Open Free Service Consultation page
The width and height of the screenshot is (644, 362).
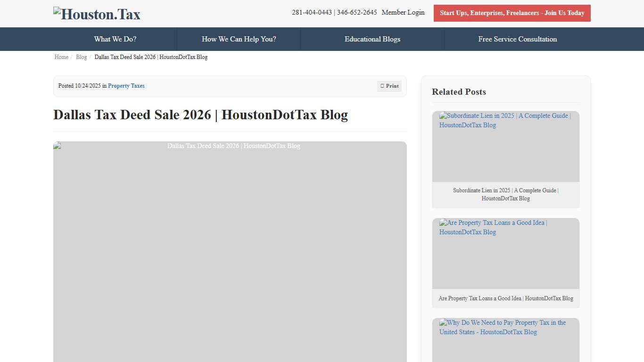pyautogui.click(x=517, y=39)
